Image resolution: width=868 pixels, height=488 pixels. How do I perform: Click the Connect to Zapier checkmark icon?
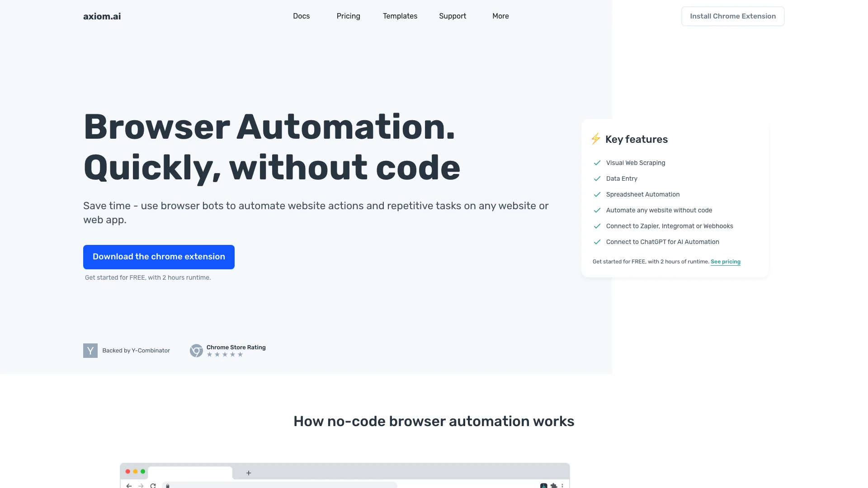[x=597, y=226]
